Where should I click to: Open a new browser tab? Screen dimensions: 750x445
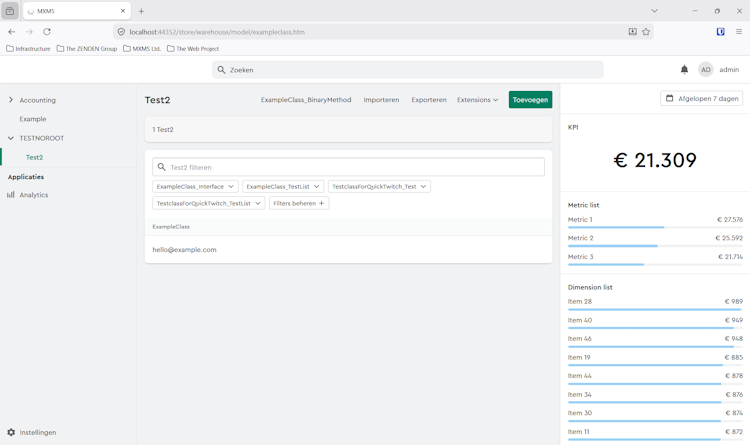(141, 11)
